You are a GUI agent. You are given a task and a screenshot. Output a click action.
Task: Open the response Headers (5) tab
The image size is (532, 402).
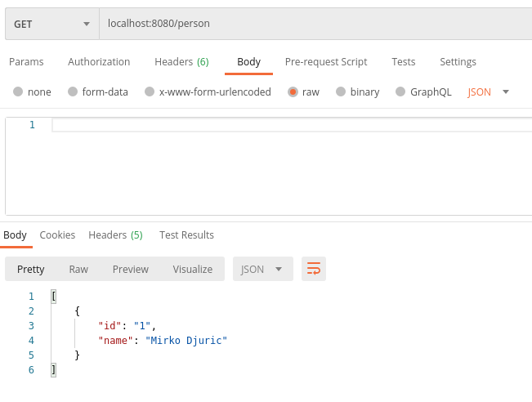(115, 234)
